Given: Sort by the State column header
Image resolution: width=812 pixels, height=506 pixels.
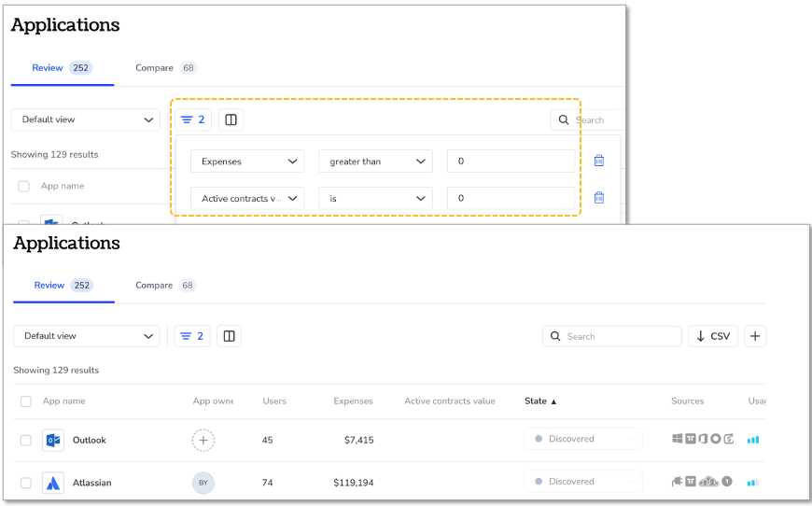Looking at the screenshot, I should point(540,401).
